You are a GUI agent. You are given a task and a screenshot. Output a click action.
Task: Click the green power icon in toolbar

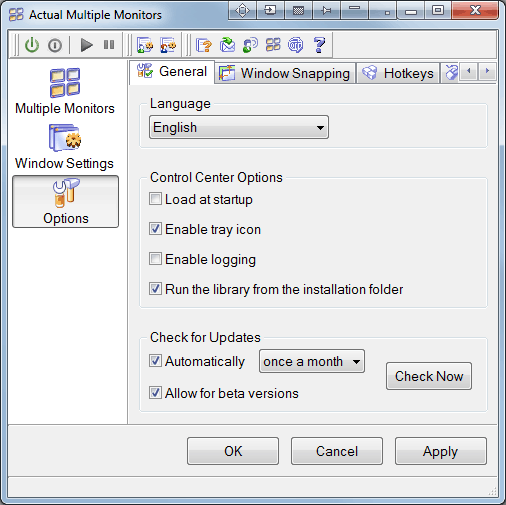coord(32,45)
